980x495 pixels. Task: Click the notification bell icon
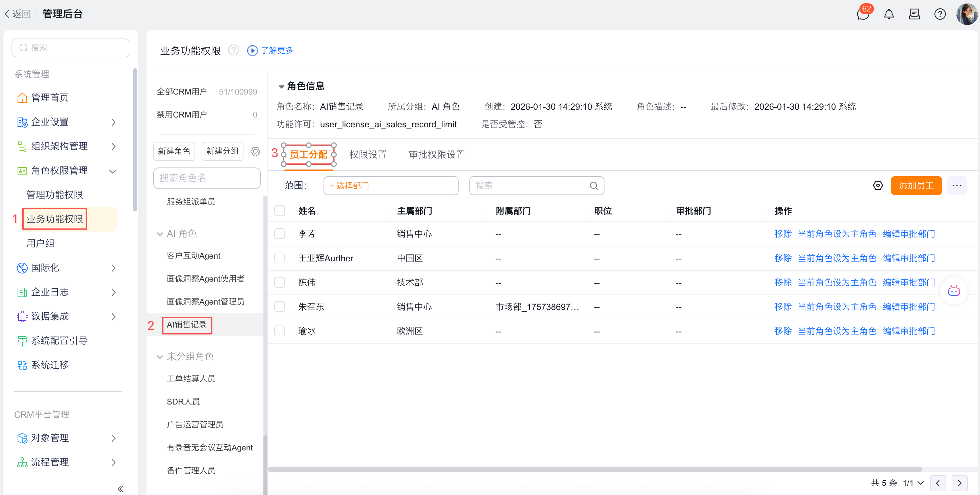tap(889, 15)
